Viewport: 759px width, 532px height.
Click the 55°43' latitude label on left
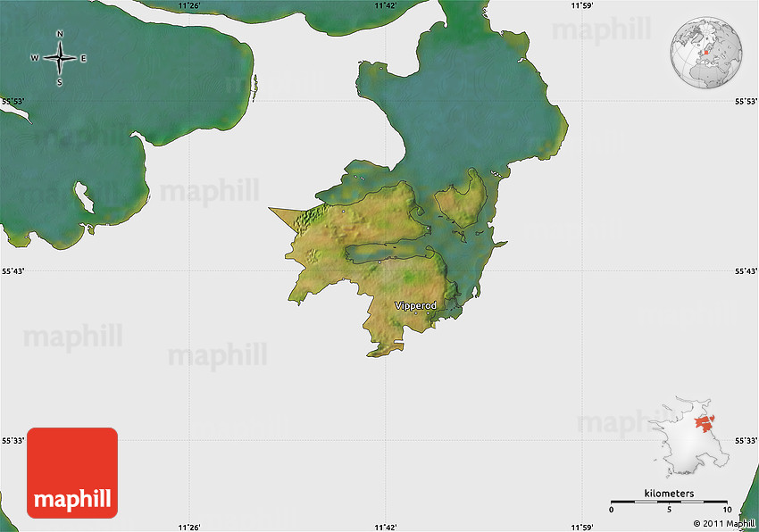(12, 270)
